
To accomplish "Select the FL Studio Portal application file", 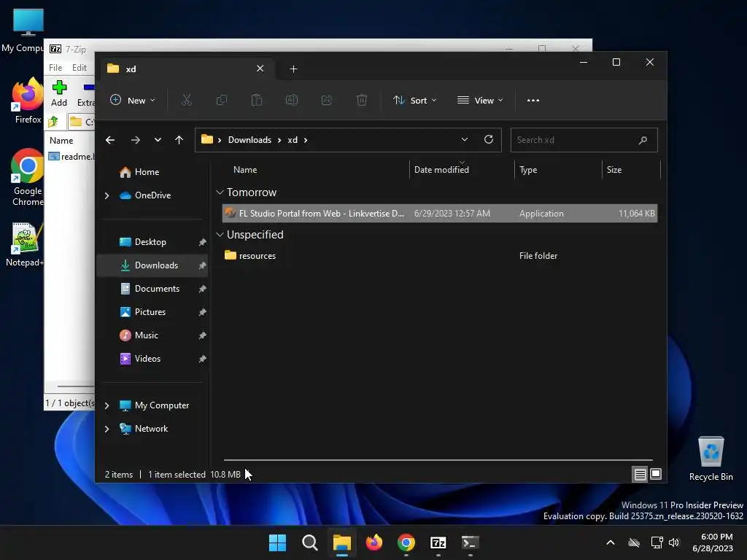I will click(440, 214).
